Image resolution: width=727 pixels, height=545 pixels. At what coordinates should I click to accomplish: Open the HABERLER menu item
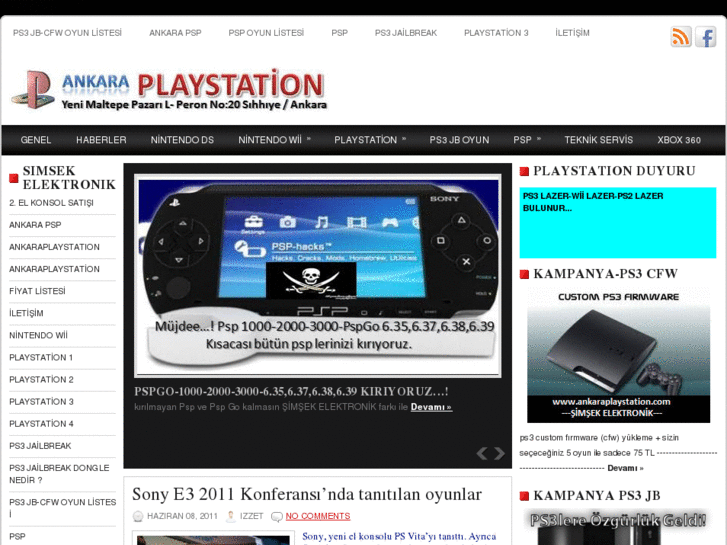point(101,140)
